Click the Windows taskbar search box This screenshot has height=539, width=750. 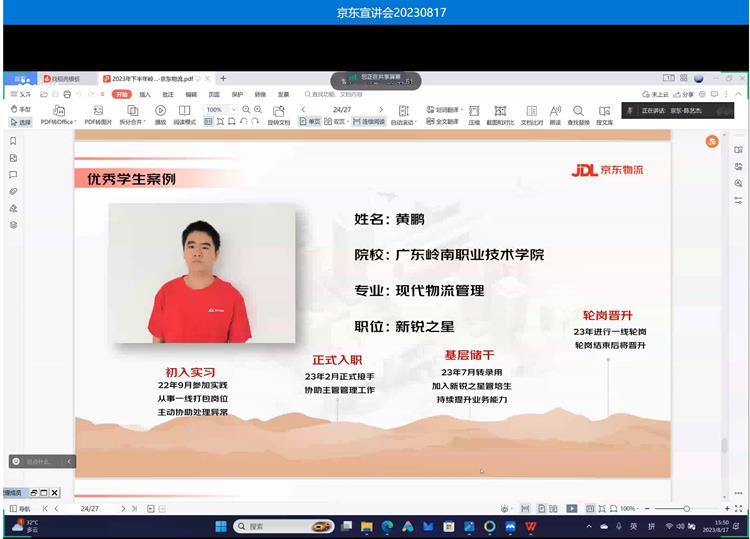coord(270,526)
